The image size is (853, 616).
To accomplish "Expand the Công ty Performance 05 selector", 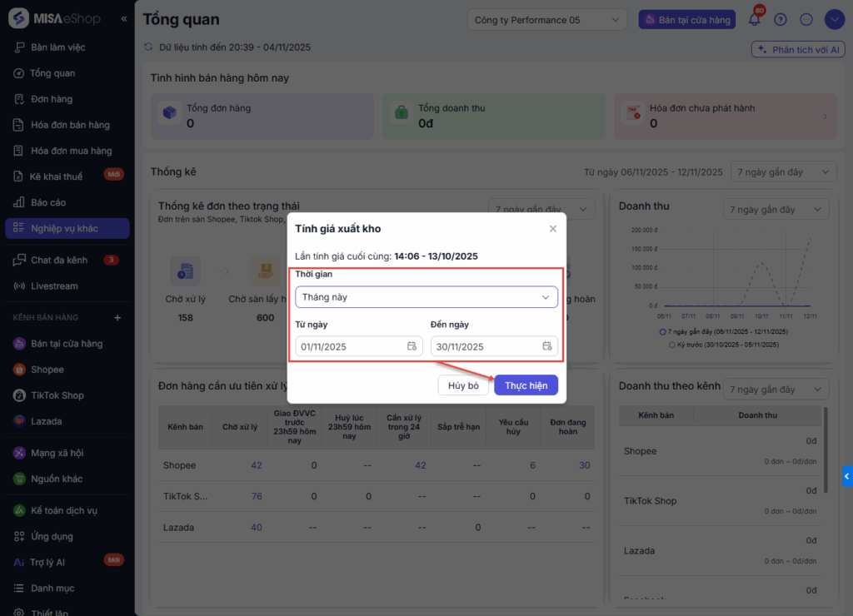I will (547, 20).
